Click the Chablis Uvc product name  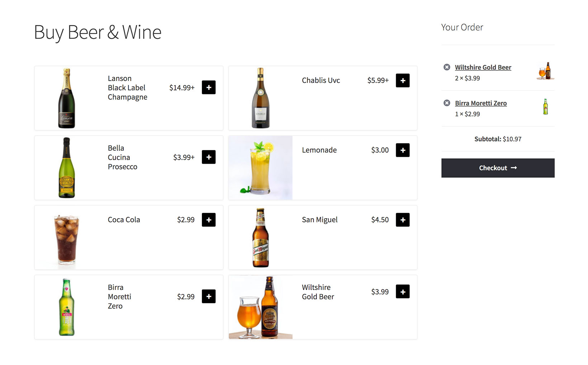coord(321,80)
